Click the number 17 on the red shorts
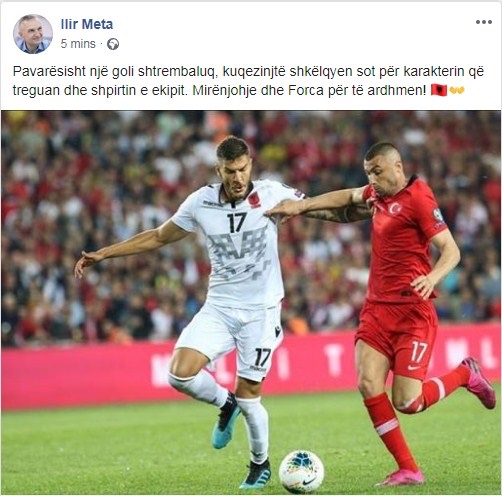The width and height of the screenshot is (502, 496). click(x=418, y=352)
